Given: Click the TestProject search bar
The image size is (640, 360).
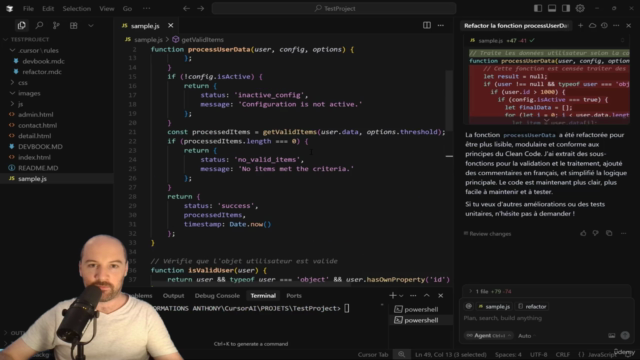Looking at the screenshot, I should point(334,9).
